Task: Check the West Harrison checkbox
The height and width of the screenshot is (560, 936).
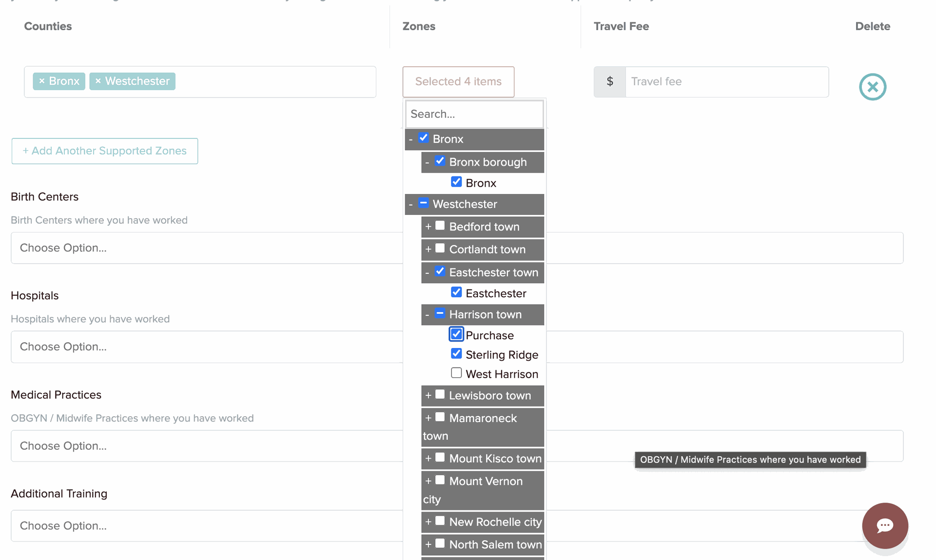Action: coord(456,373)
